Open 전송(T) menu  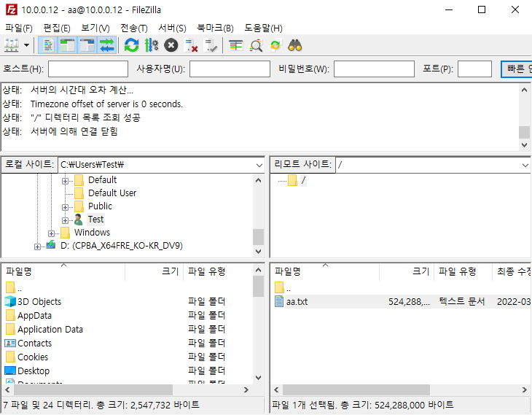coord(134,28)
